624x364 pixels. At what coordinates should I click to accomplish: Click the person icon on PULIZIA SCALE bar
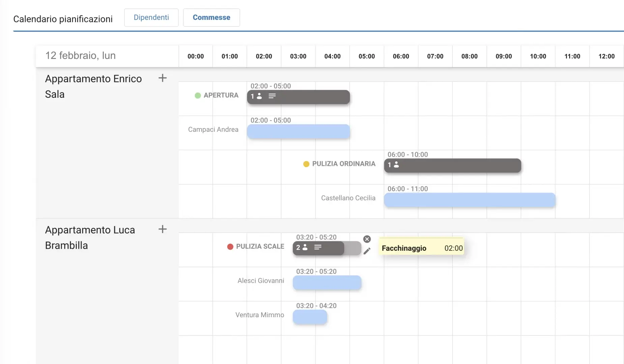pyautogui.click(x=305, y=247)
